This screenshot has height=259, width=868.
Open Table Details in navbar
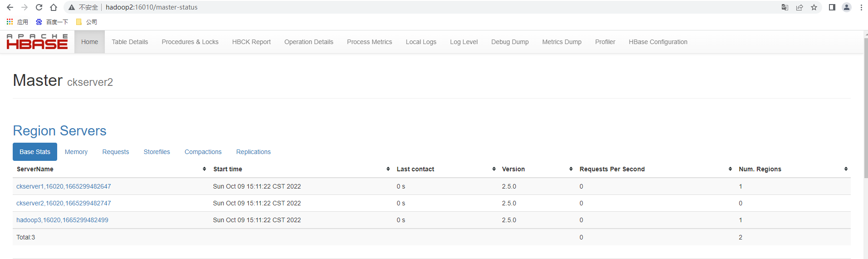[130, 42]
